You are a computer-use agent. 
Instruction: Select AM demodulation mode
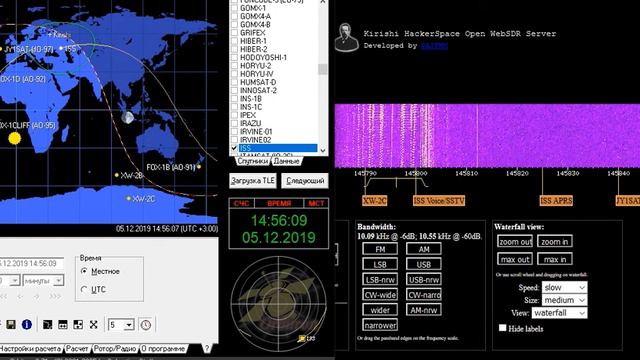424,249
